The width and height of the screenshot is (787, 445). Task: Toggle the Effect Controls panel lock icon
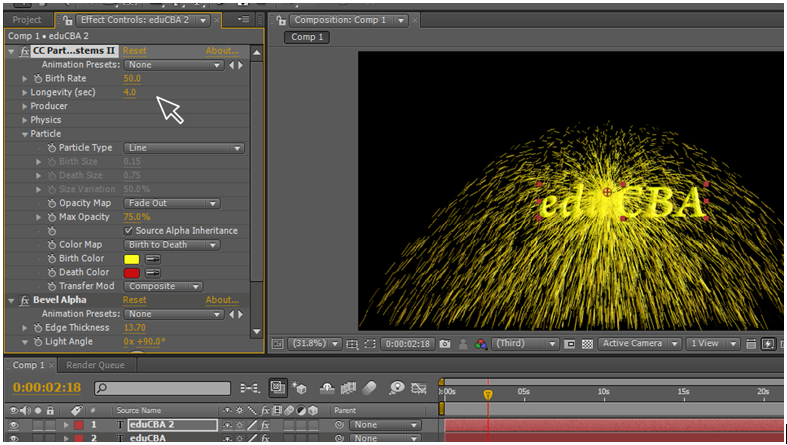tap(67, 20)
